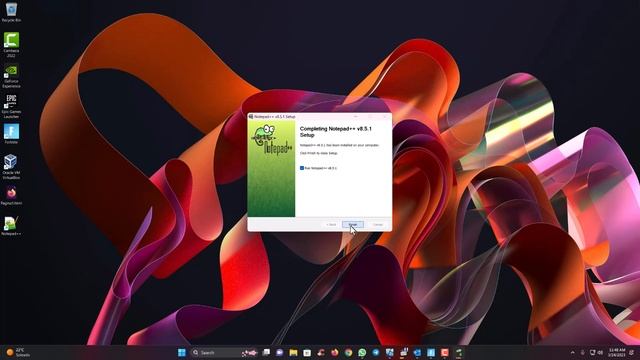640x360 pixels.
Task: Click Finish in Notepad++ Setup
Action: click(x=353, y=224)
